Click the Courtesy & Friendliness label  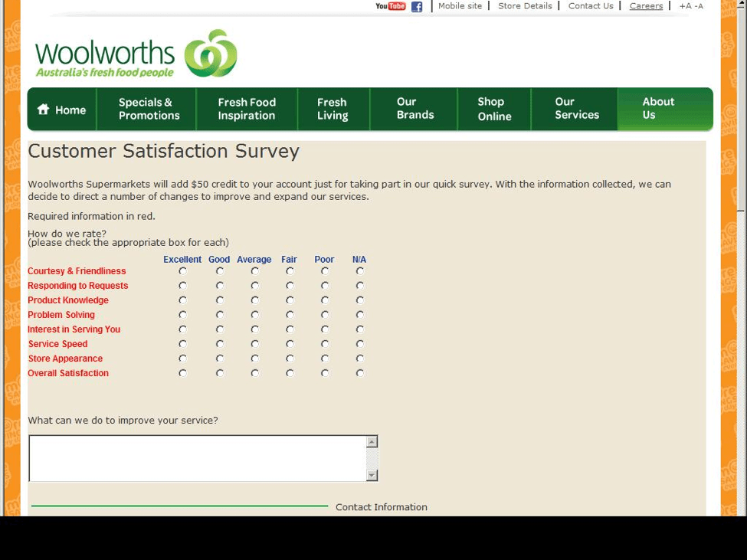(77, 271)
